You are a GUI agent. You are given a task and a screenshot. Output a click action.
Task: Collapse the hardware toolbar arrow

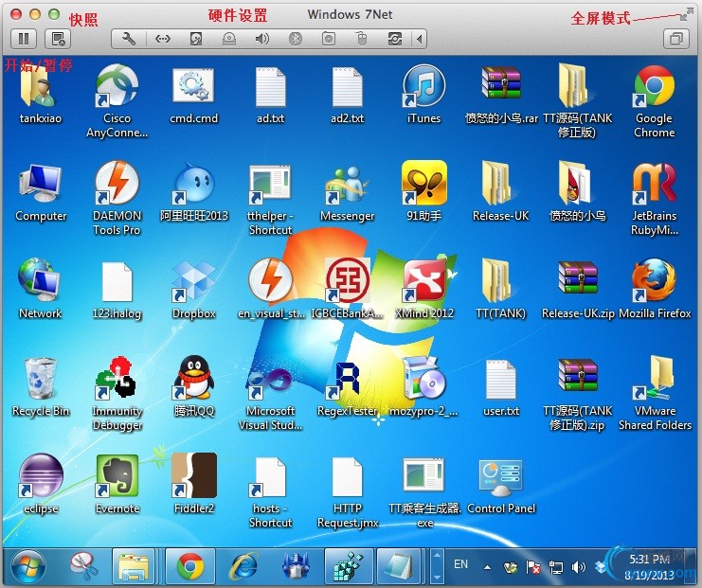coord(420,39)
